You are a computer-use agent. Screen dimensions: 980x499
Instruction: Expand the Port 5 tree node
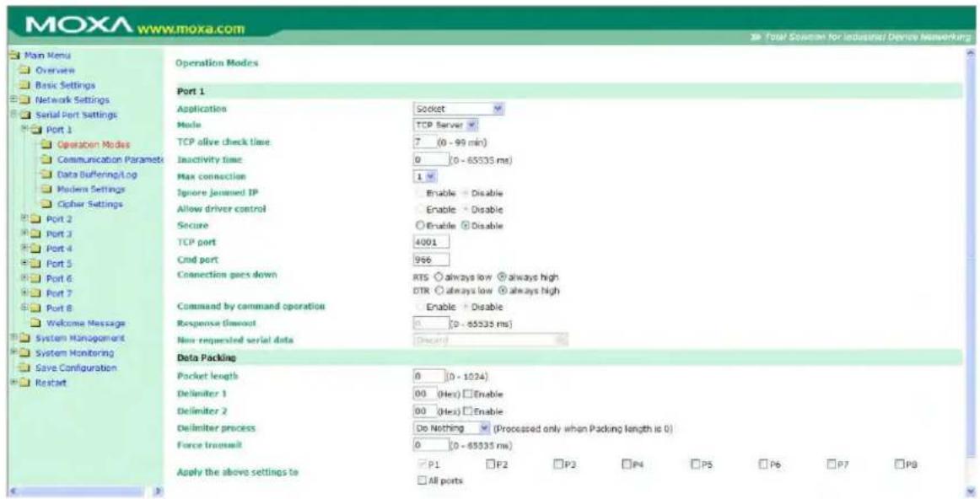click(24, 264)
